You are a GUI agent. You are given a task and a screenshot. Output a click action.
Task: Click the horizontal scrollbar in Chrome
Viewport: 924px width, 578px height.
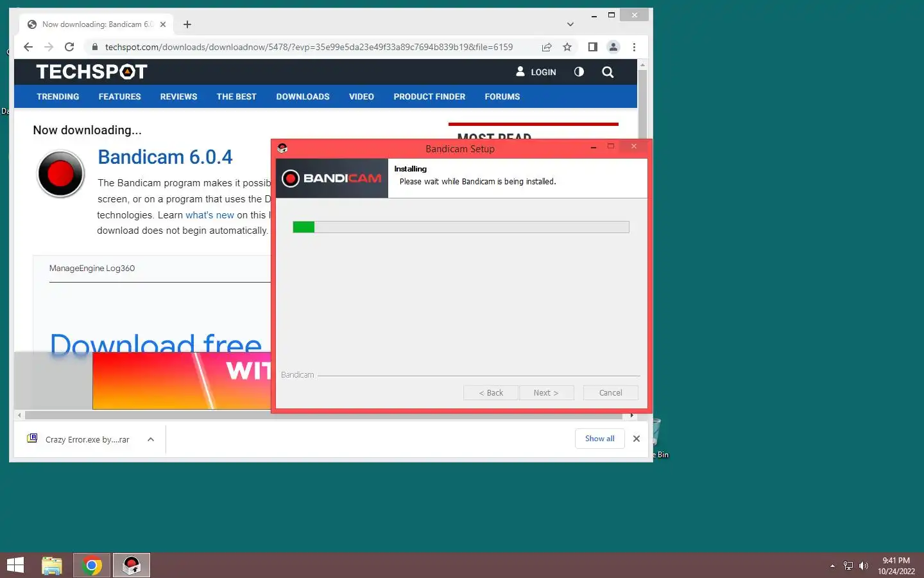click(x=324, y=416)
